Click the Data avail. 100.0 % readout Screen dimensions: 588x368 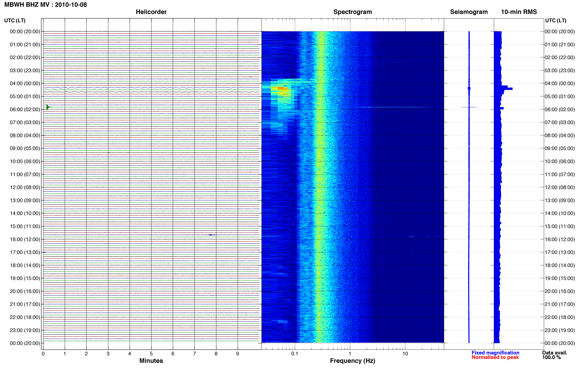(x=555, y=355)
